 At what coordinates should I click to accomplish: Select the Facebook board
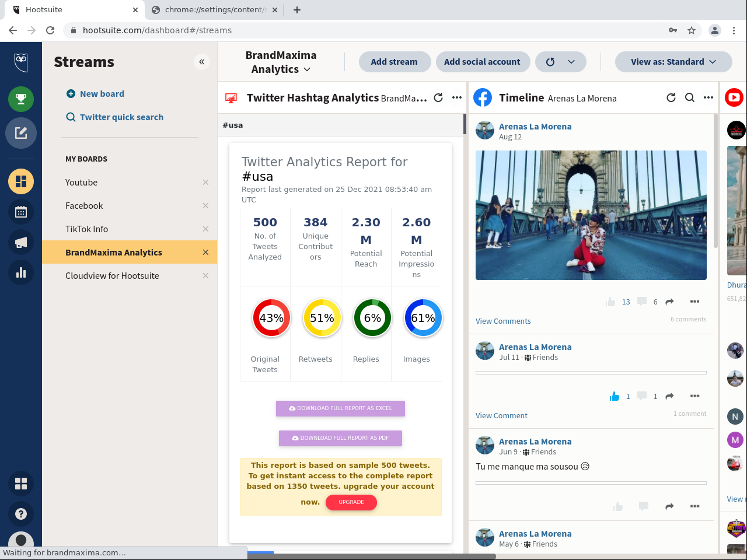click(x=130, y=206)
